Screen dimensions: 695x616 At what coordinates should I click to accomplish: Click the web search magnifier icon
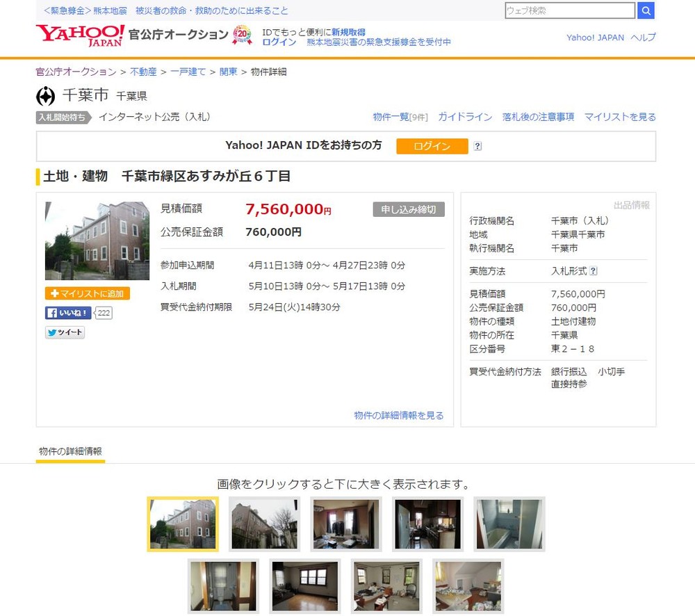click(x=646, y=10)
